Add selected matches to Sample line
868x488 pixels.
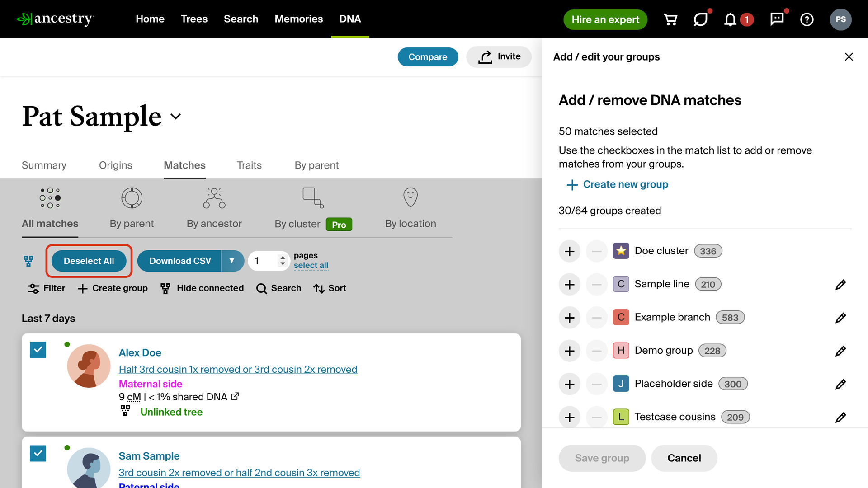[570, 285]
